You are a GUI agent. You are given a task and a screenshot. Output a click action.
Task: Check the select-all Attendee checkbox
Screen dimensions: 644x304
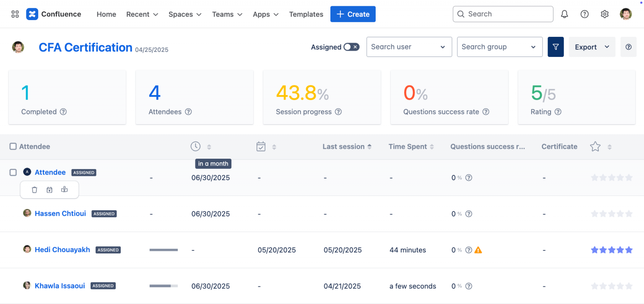[x=12, y=147]
